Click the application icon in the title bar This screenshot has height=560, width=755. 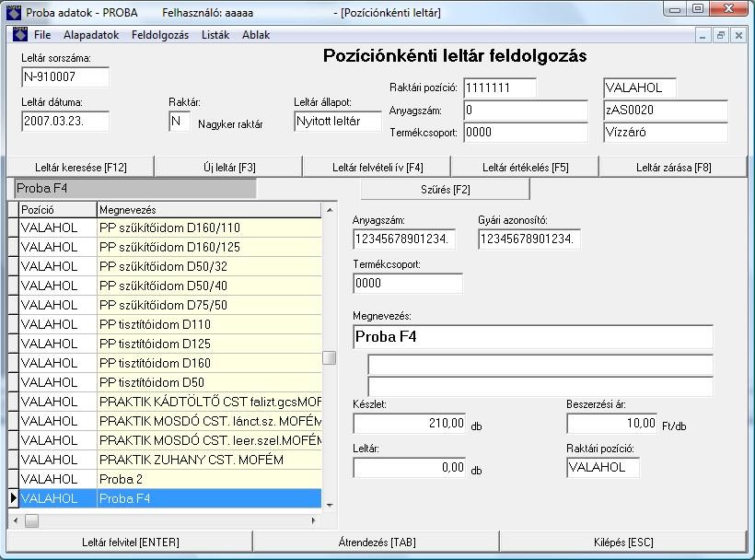[13, 13]
